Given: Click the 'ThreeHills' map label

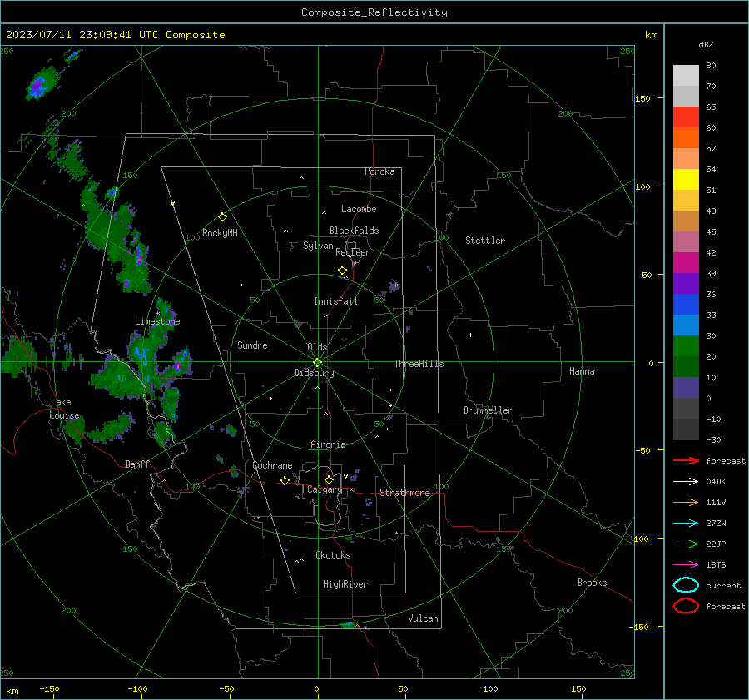Looking at the screenshot, I should (x=419, y=364).
